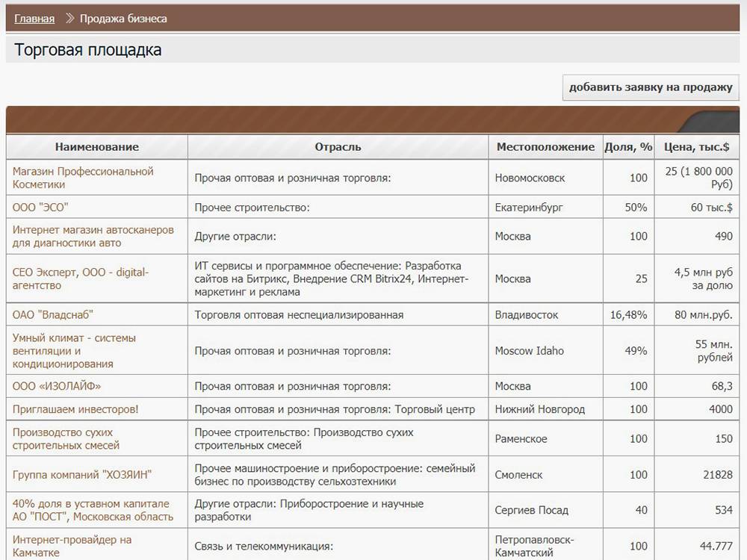Open the Главная breadcrumb link
Image resolution: width=747 pixels, height=560 pixels.
tap(34, 19)
